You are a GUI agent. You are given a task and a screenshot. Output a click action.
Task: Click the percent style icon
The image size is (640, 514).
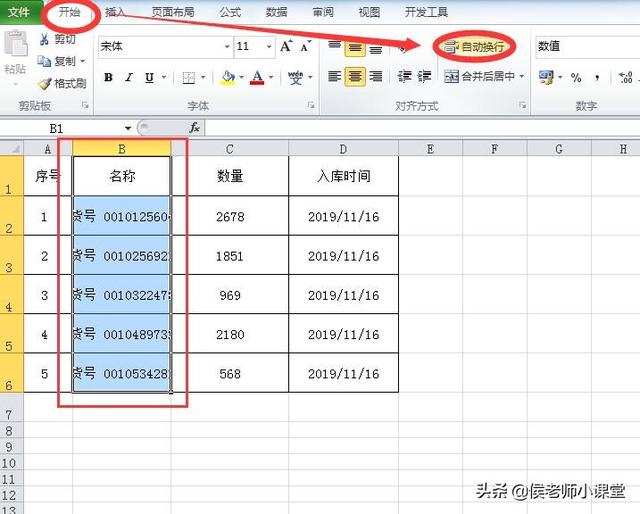(576, 77)
